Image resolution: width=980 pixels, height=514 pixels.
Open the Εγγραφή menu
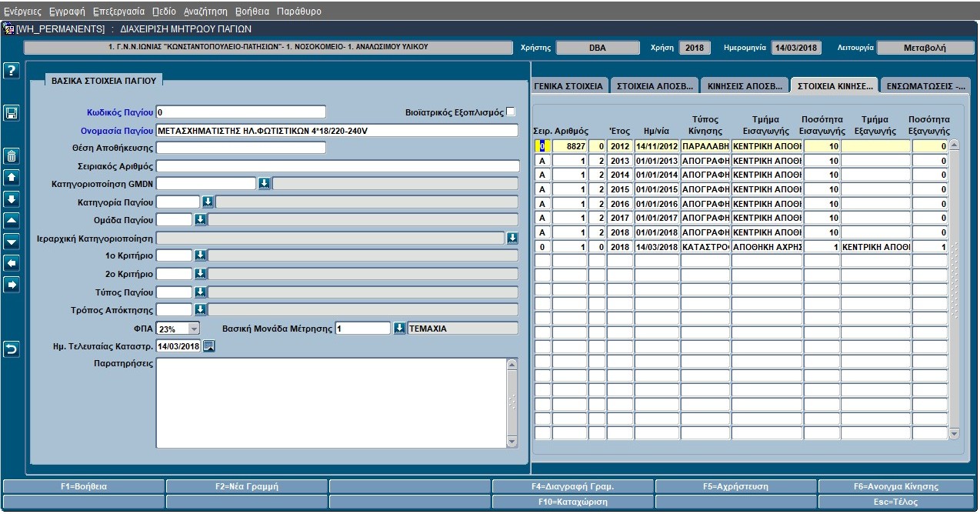[x=67, y=12]
